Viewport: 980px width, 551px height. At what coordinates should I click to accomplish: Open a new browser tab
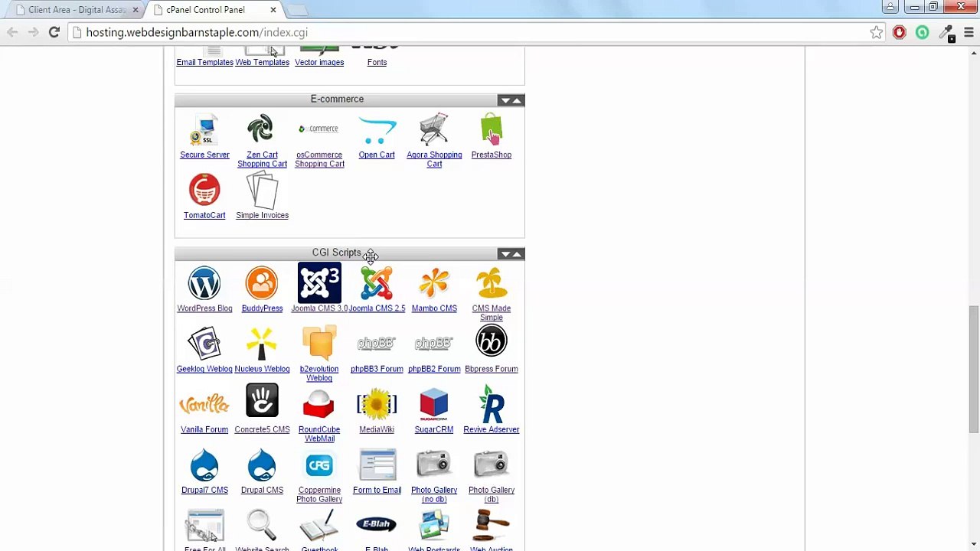point(297,10)
